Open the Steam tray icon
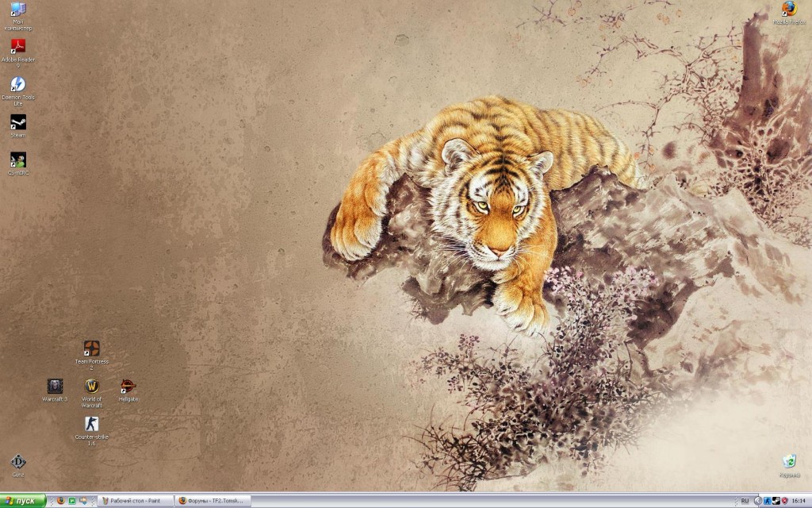The height and width of the screenshot is (508, 812). coord(776,501)
